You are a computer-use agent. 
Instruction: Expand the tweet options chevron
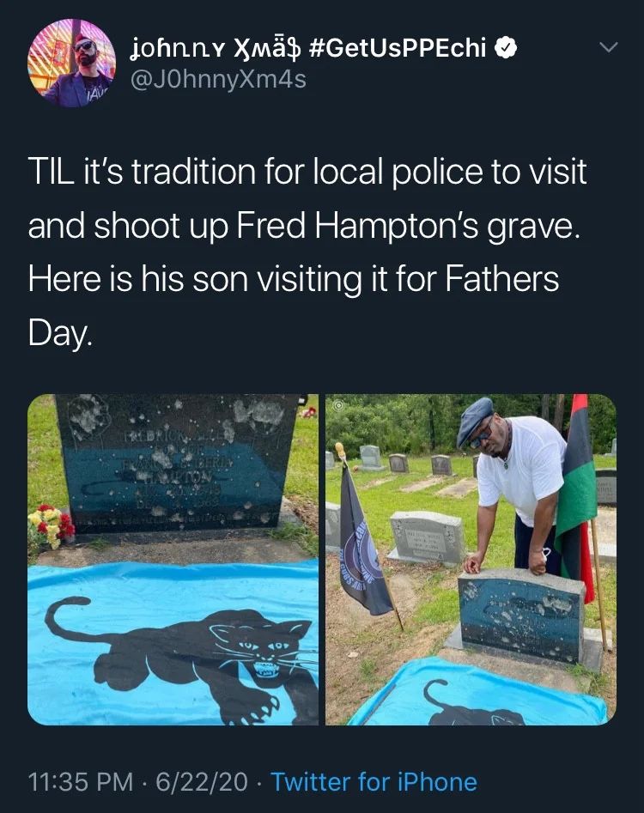pos(609,47)
